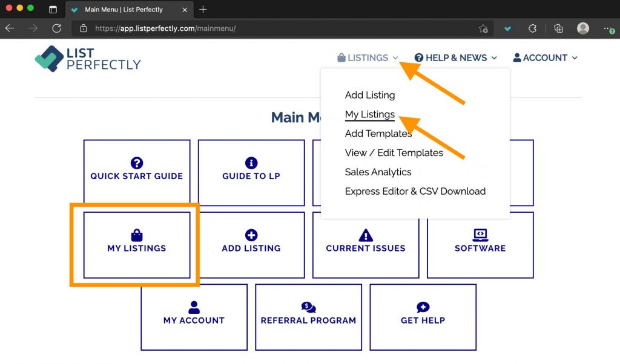
Task: Click the Current Issues warning triangle icon
Action: pos(366,235)
